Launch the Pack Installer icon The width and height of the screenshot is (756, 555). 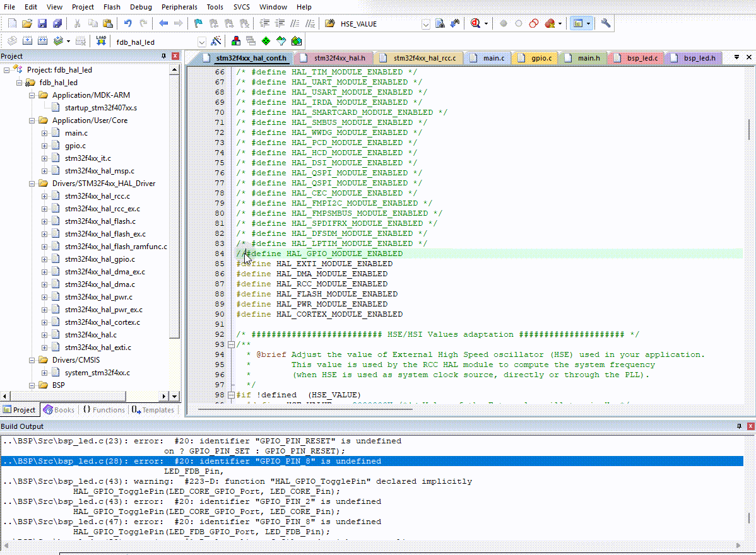tap(297, 42)
